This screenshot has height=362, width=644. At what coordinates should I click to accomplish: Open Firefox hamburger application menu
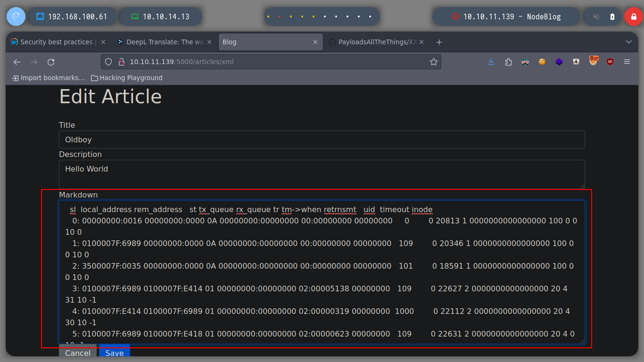pyautogui.click(x=627, y=62)
